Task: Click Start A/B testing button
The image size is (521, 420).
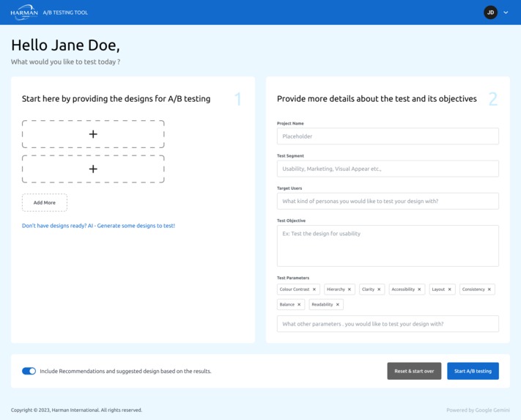Action: coord(473,371)
